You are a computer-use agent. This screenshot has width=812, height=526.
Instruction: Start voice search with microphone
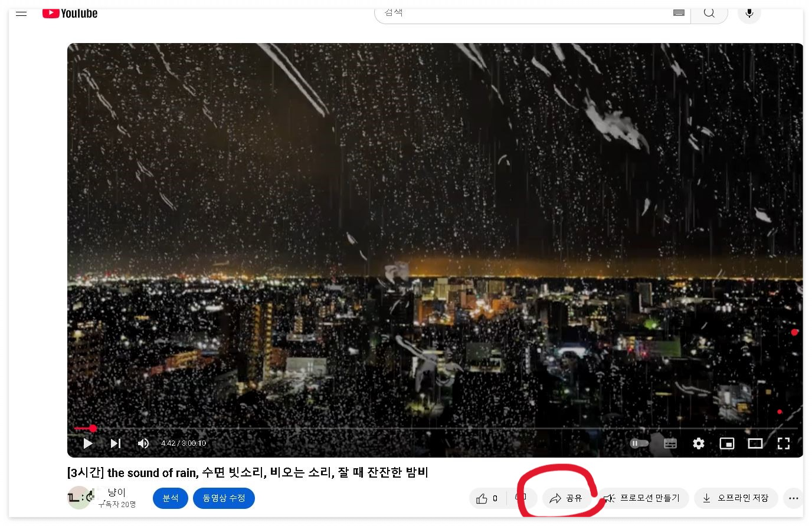click(x=749, y=13)
